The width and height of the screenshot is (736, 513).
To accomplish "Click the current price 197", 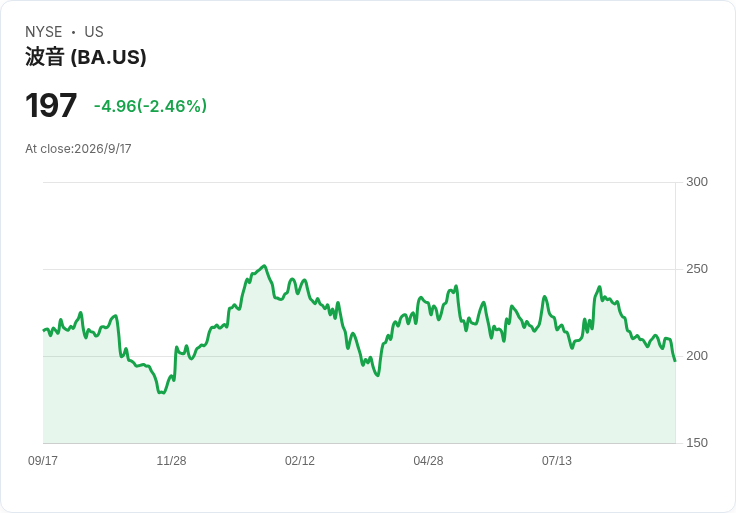I will click(x=51, y=106).
